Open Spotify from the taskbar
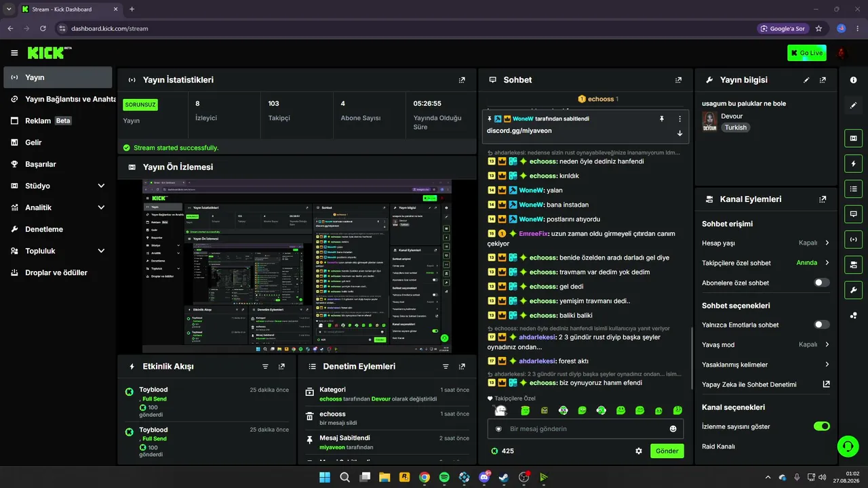 [444, 477]
